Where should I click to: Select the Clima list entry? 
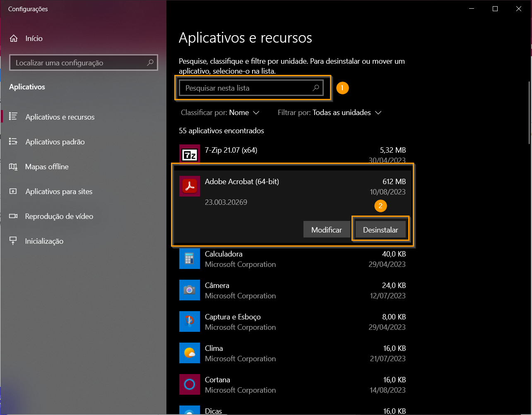click(292, 353)
